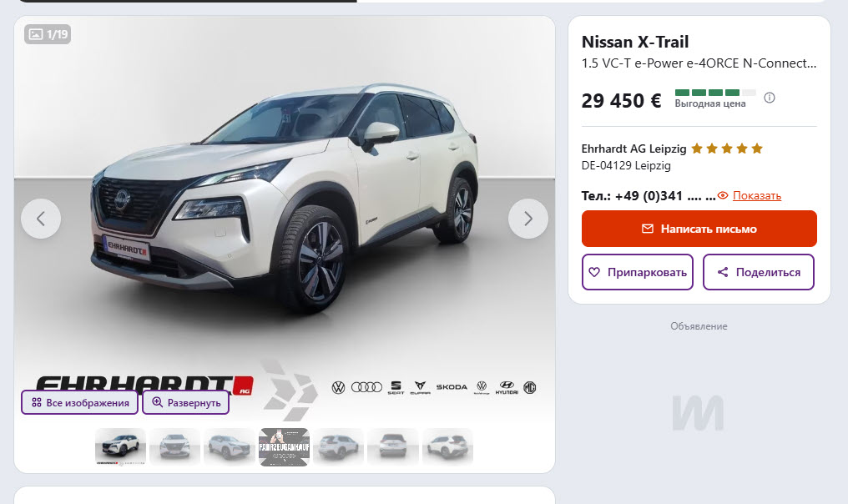Click the Показать phone link
848x504 pixels.
pyautogui.click(x=756, y=196)
